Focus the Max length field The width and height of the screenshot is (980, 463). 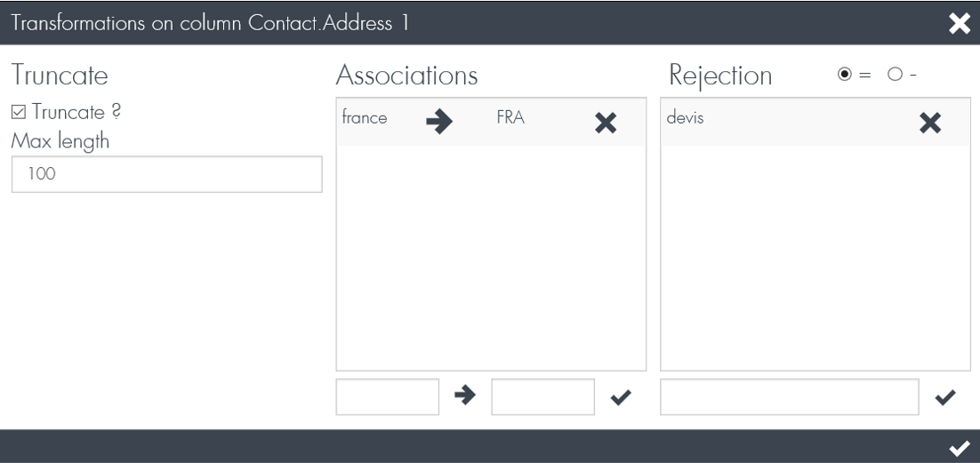[x=167, y=173]
